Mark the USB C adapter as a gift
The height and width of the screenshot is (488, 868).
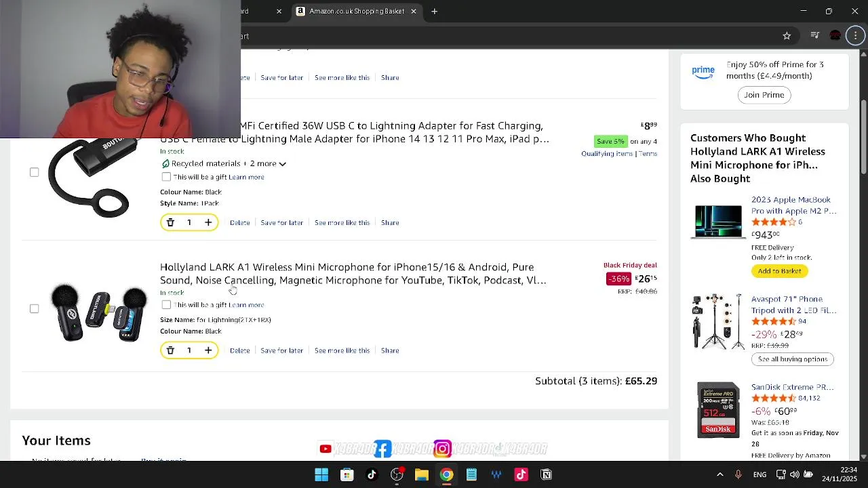coord(166,177)
